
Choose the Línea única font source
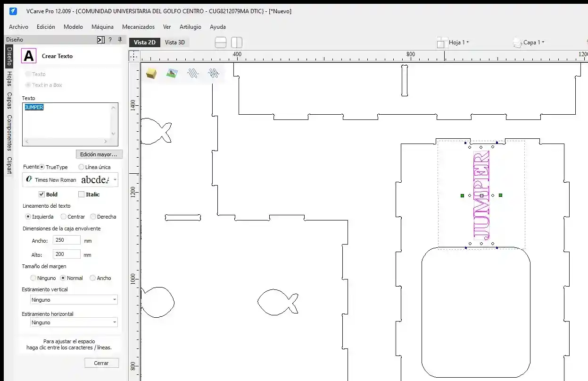82,167
